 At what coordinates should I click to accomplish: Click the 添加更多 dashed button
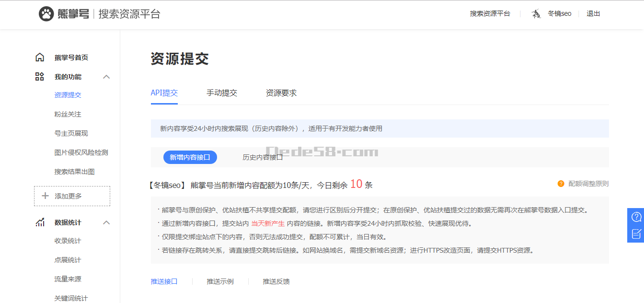(x=72, y=196)
